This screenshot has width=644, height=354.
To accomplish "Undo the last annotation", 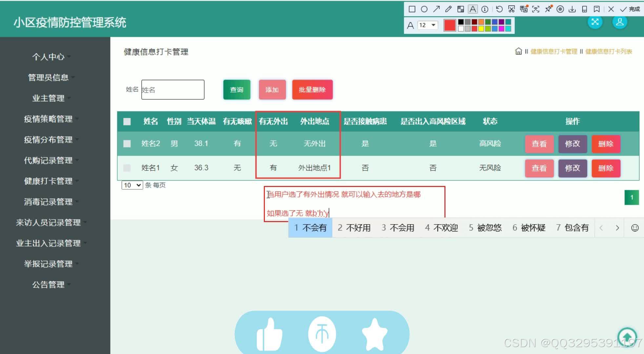I will (x=499, y=9).
